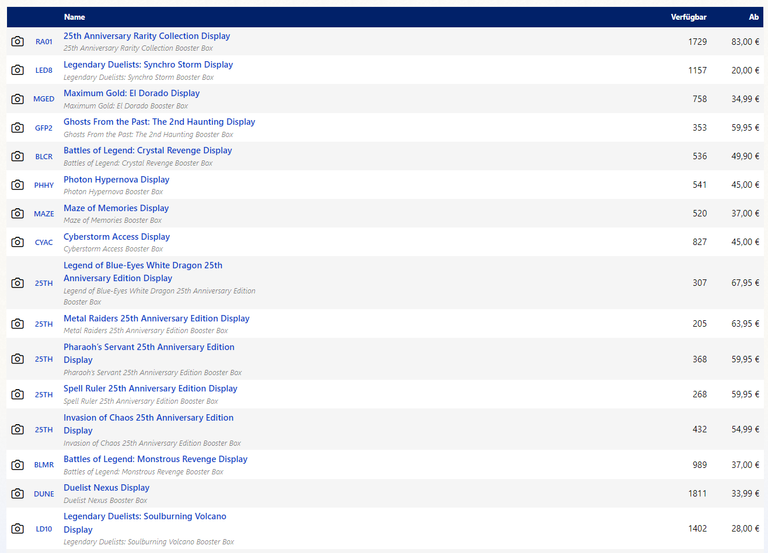
Task: Open Duelist Nexus Display link
Action: (106, 488)
